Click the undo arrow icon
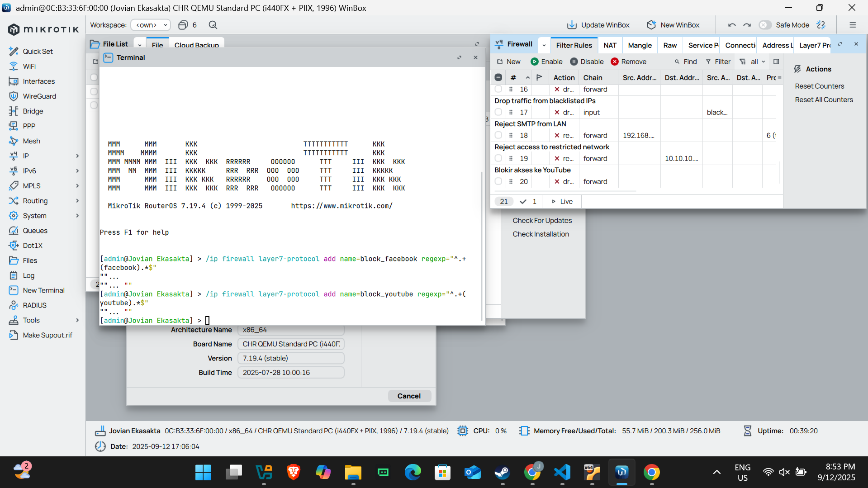The image size is (868, 488). tap(732, 25)
